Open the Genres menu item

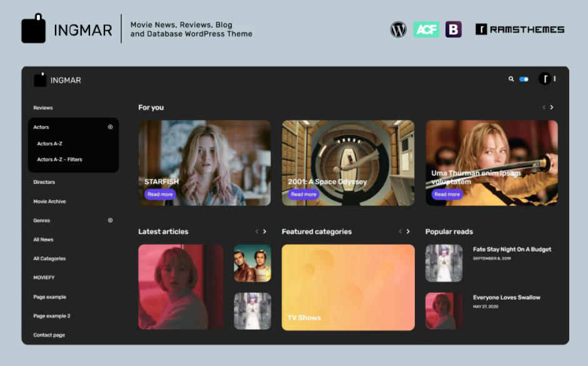(x=42, y=221)
